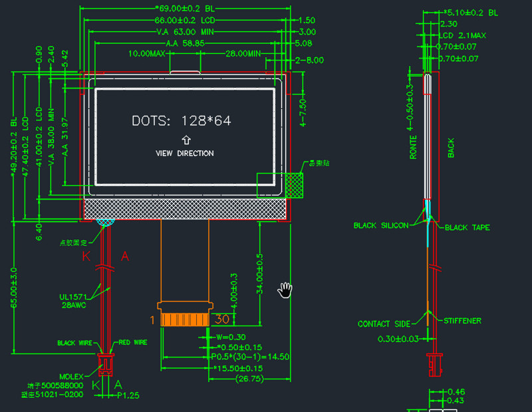Click the red Molex connector in side view
The height and width of the screenshot is (412, 532).
435,365
